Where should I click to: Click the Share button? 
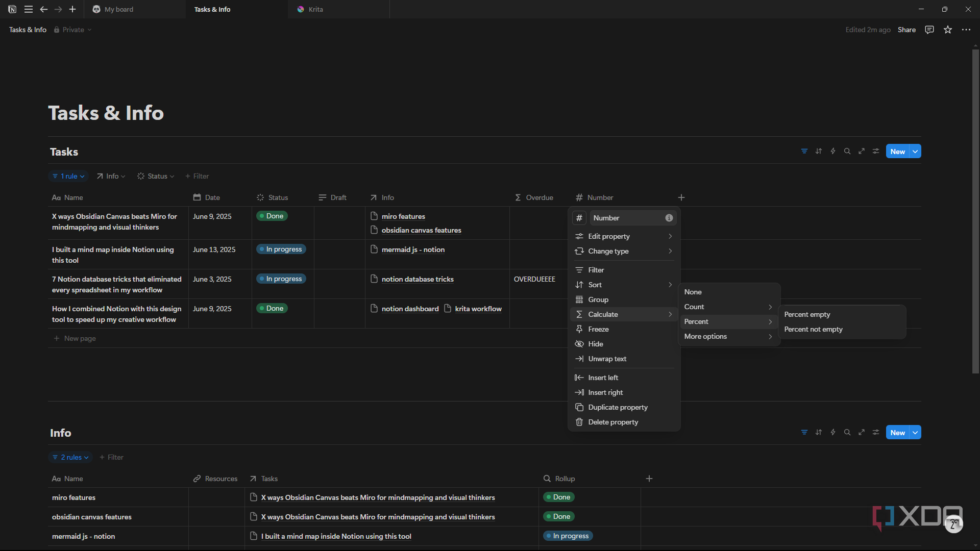[x=906, y=30]
